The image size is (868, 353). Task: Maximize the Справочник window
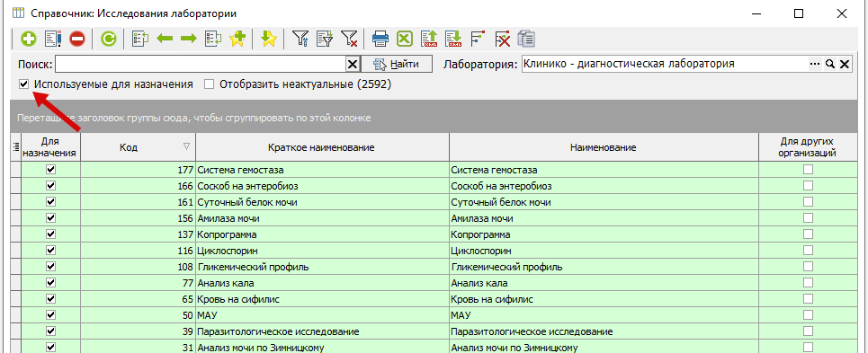(799, 13)
